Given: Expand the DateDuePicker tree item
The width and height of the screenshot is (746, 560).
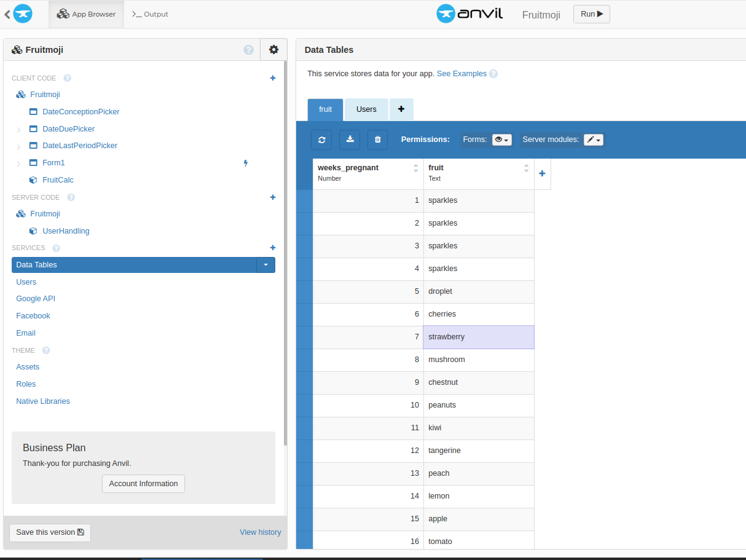Looking at the screenshot, I should click(x=18, y=130).
